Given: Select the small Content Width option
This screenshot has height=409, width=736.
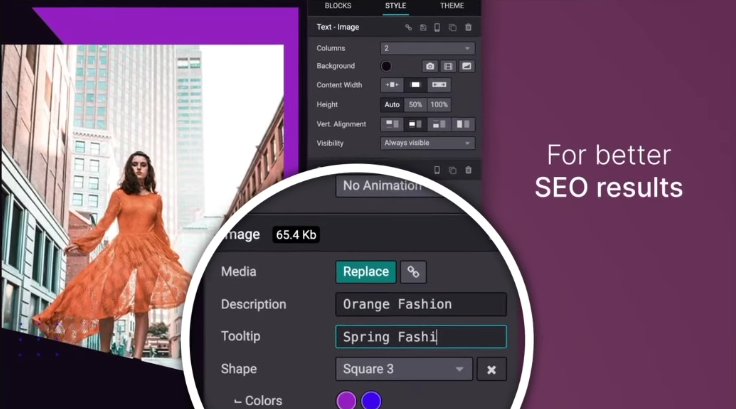Looking at the screenshot, I should pyautogui.click(x=392, y=85).
